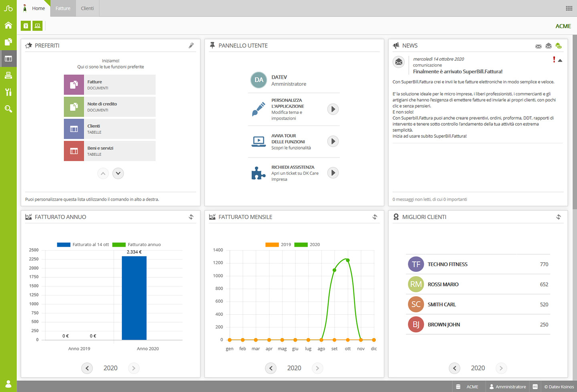The image size is (577, 392).
Task: Open the news headline Finalmente è arrivato SuperBill.Fattura!
Action: point(458,72)
